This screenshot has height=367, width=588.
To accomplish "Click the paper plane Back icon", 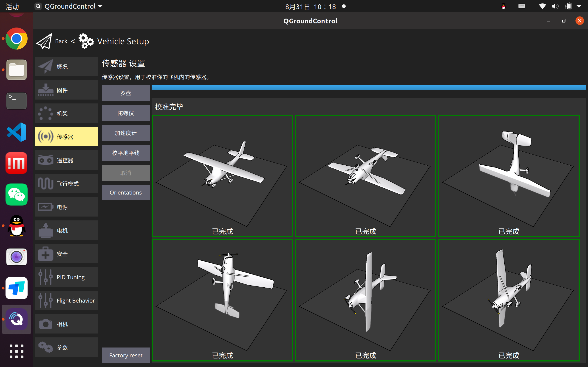I will [x=44, y=41].
